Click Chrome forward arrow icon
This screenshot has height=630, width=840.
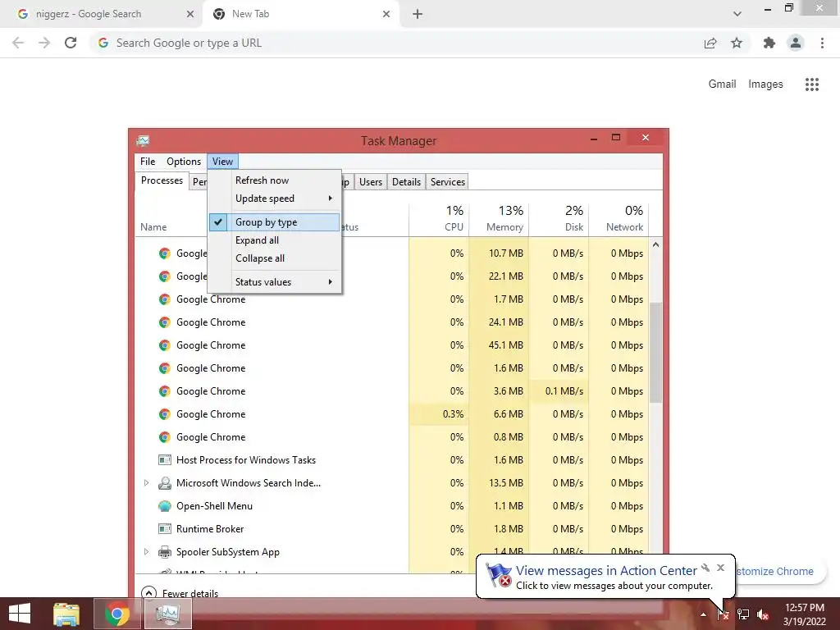tap(44, 43)
